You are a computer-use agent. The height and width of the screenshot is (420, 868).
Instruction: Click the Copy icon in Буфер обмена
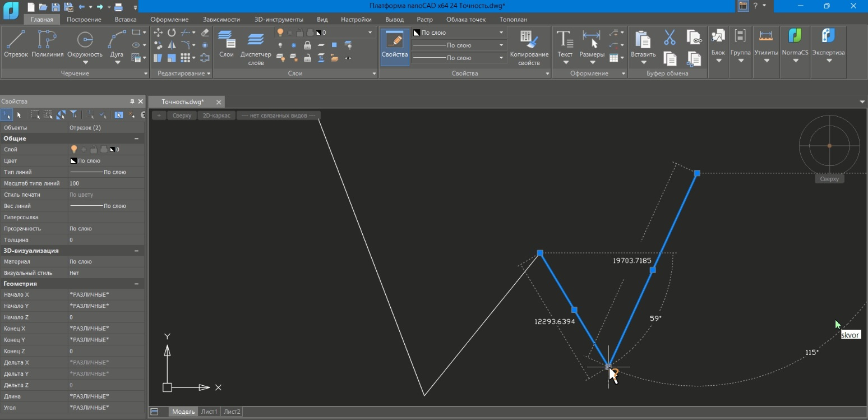(670, 58)
